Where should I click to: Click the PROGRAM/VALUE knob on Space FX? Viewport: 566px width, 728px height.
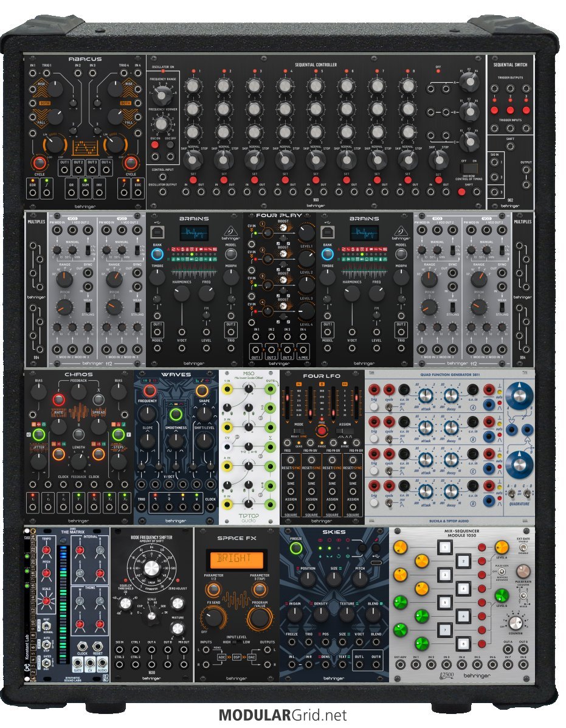(x=260, y=619)
